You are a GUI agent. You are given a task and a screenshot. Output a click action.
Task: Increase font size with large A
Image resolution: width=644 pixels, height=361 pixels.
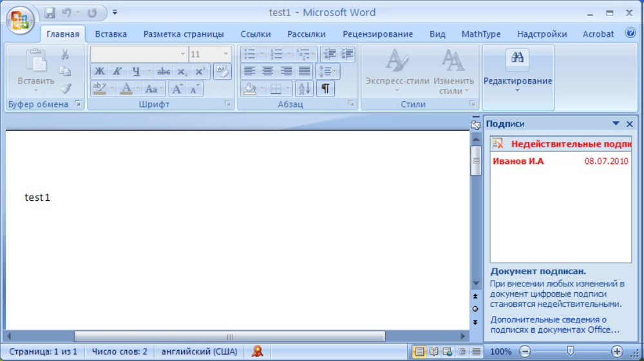(178, 89)
